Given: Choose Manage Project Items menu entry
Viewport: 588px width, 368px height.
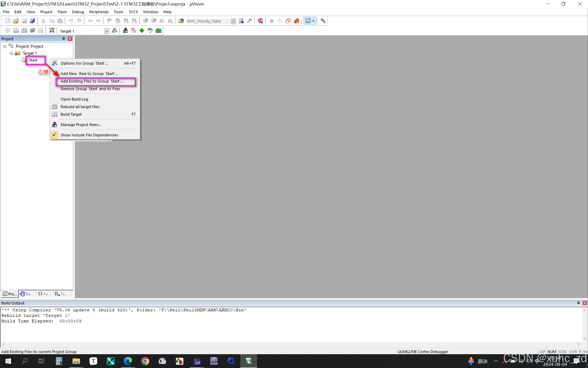Looking at the screenshot, I should pyautogui.click(x=95, y=125).
